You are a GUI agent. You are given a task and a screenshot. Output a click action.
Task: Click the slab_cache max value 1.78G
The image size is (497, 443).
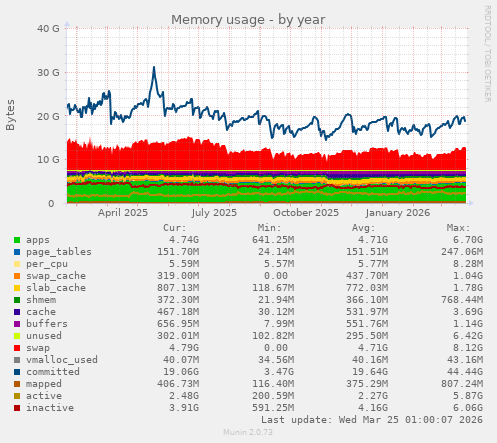(x=467, y=288)
